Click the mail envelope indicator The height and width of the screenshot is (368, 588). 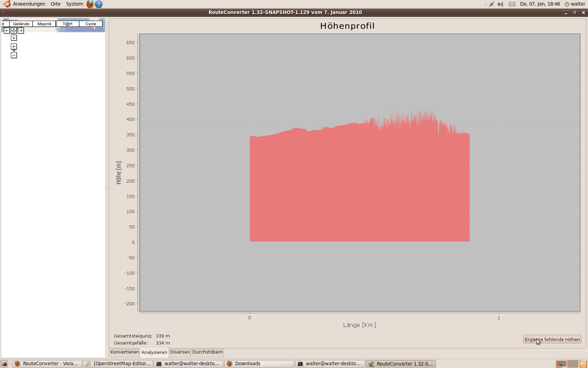click(512, 4)
